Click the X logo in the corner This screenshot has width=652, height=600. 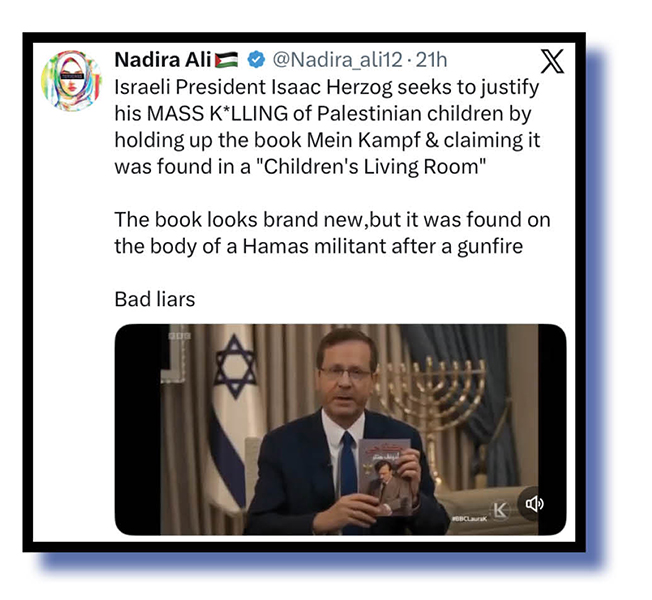553,61
